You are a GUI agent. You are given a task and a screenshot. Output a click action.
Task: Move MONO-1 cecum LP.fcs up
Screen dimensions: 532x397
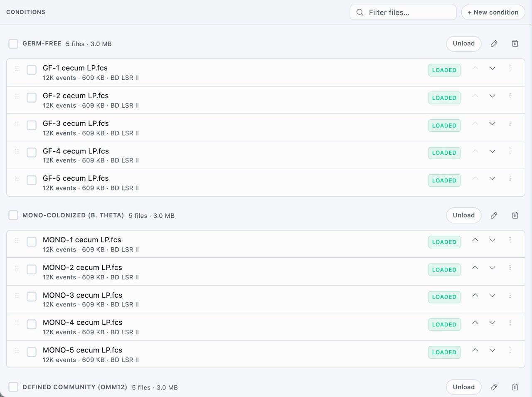coord(475,240)
